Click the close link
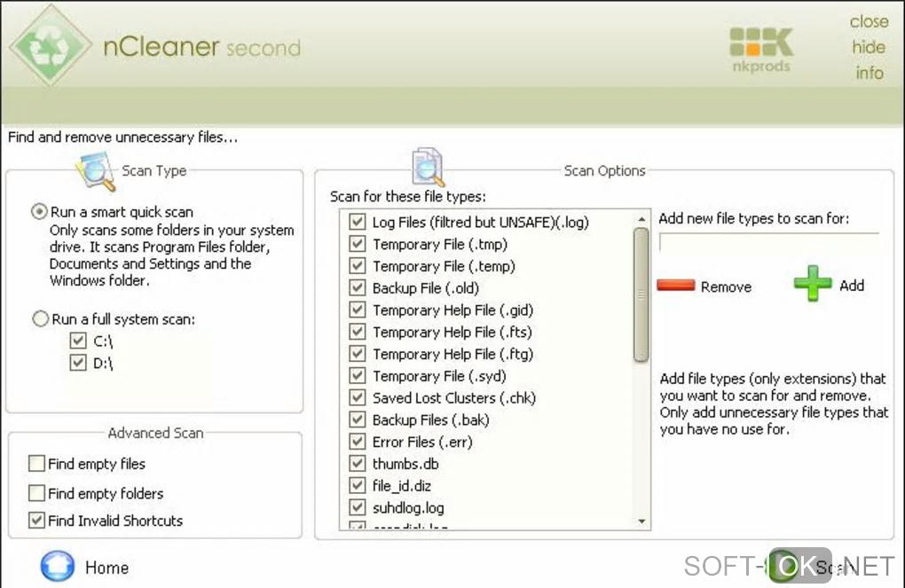 (869, 21)
